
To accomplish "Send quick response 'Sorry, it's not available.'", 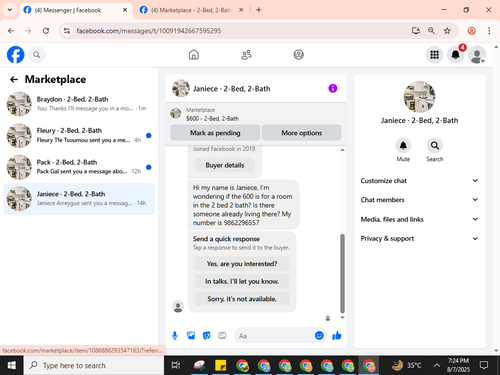I will (x=242, y=299).
